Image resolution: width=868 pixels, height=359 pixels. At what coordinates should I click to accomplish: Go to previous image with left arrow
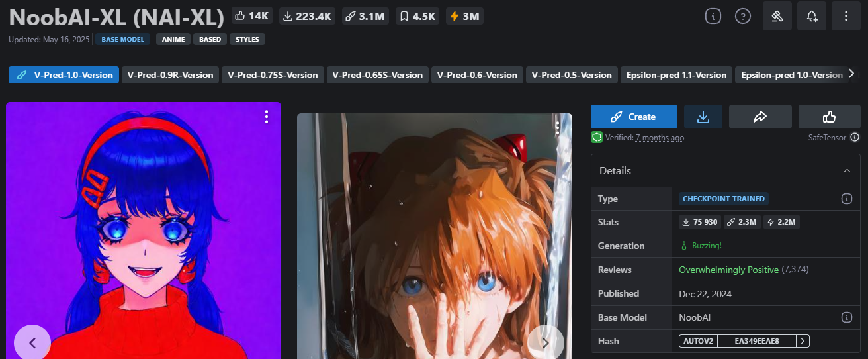click(32, 342)
